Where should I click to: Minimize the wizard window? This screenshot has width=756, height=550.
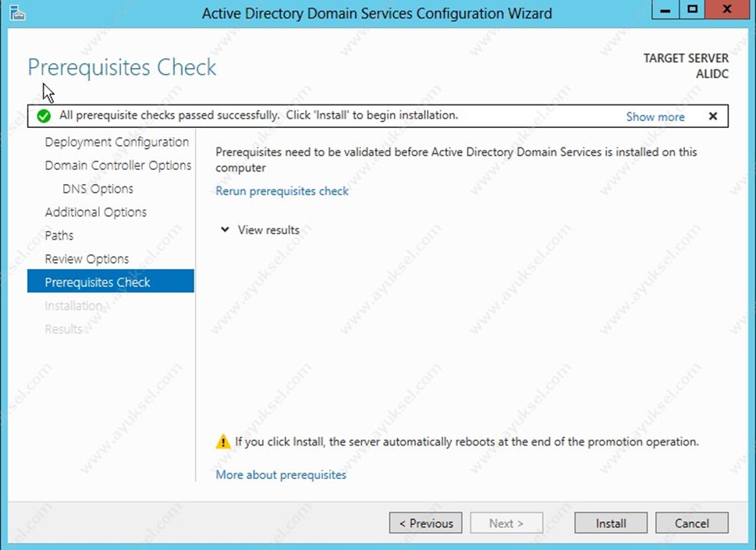pyautogui.click(x=665, y=9)
